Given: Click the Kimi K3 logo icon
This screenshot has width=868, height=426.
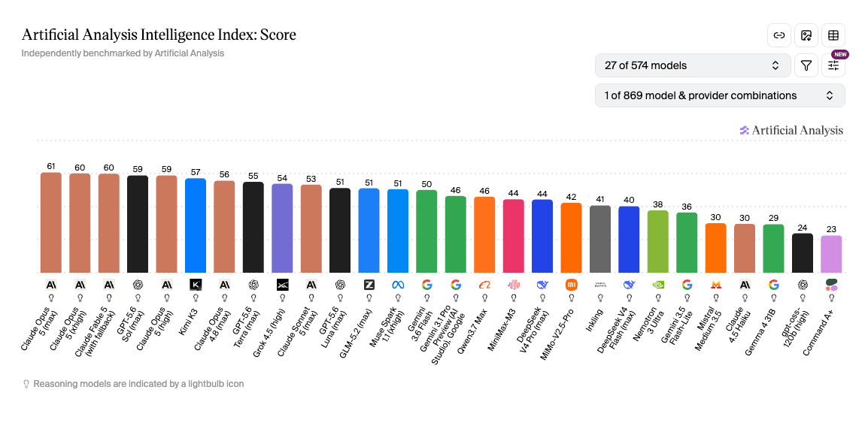Looking at the screenshot, I should pyautogui.click(x=196, y=285).
